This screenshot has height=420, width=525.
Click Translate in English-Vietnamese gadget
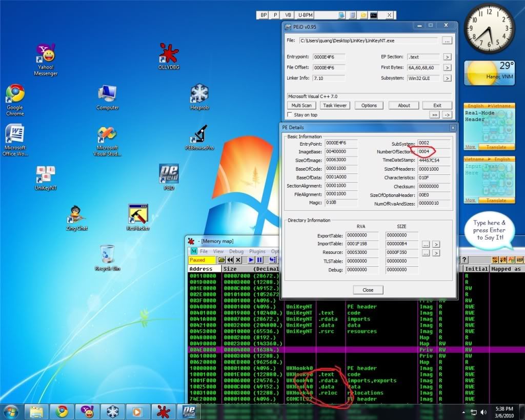pos(496,147)
